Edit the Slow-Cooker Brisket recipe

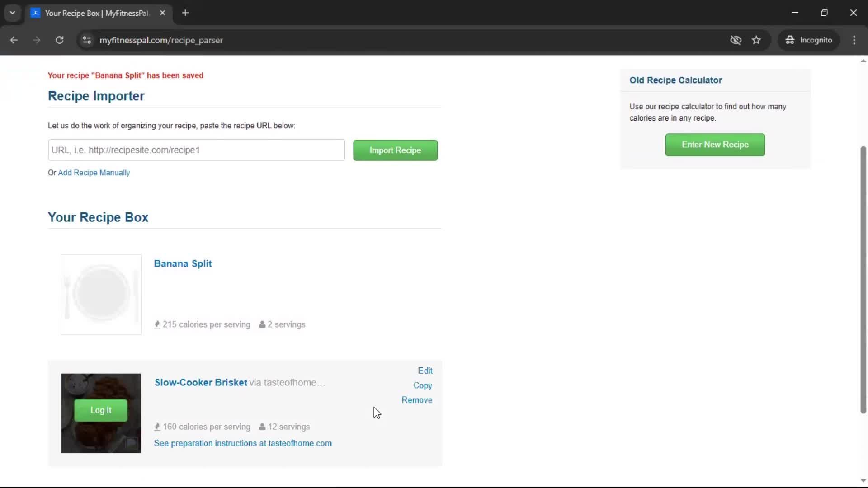point(425,371)
